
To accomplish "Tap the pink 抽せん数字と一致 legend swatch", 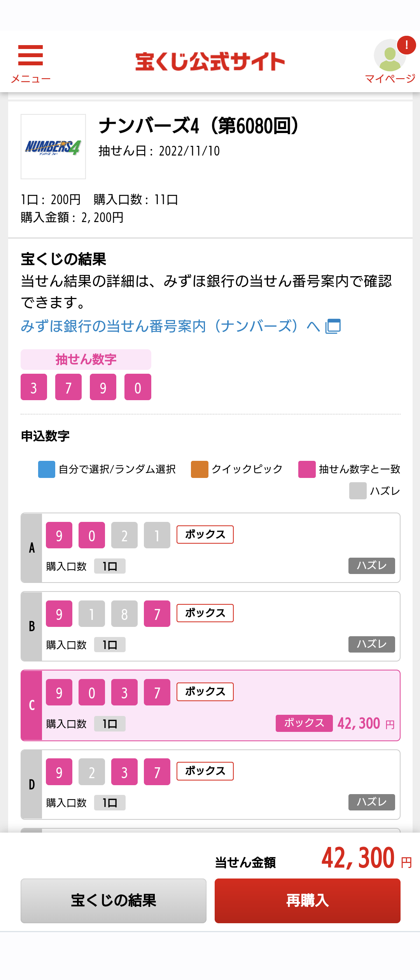I will pyautogui.click(x=307, y=469).
